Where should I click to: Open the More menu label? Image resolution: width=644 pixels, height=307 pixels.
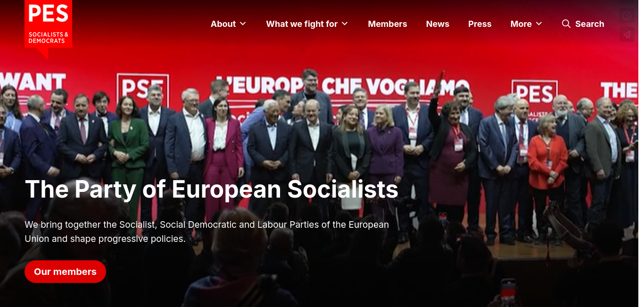521,24
